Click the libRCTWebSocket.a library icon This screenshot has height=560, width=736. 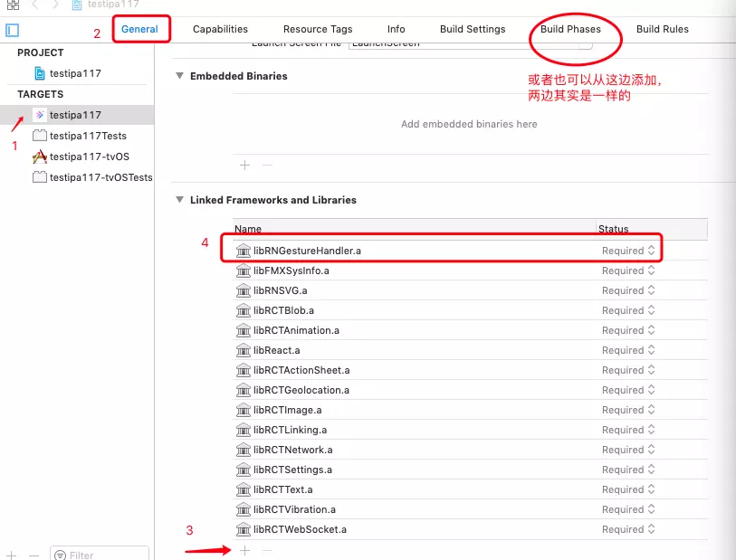244,529
